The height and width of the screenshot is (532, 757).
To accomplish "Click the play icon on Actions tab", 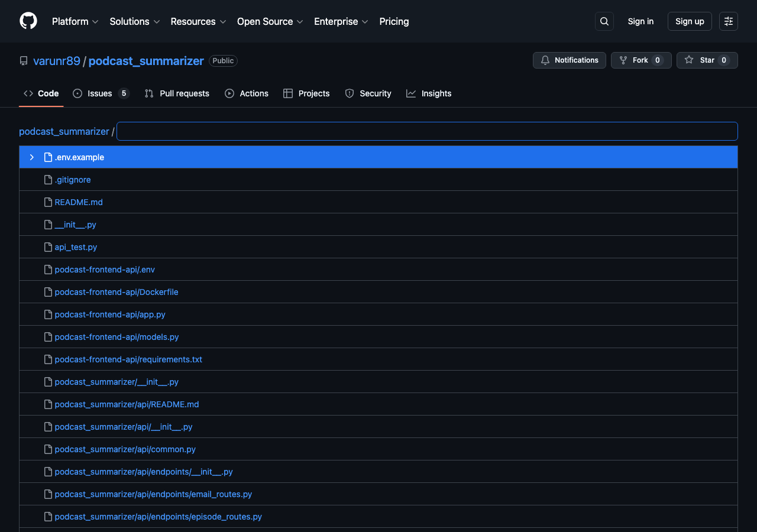I will 229,93.
